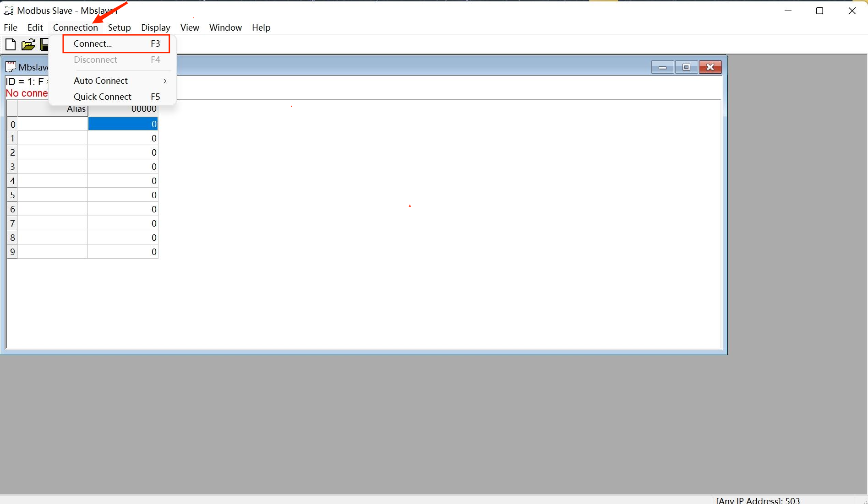Click row header 8 in the register table
868x504 pixels.
[x=12, y=238]
